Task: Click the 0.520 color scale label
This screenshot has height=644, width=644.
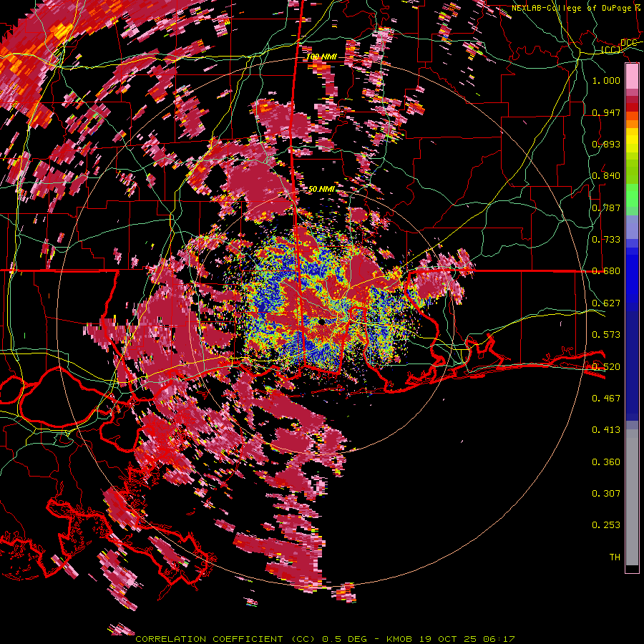Action: (606, 366)
